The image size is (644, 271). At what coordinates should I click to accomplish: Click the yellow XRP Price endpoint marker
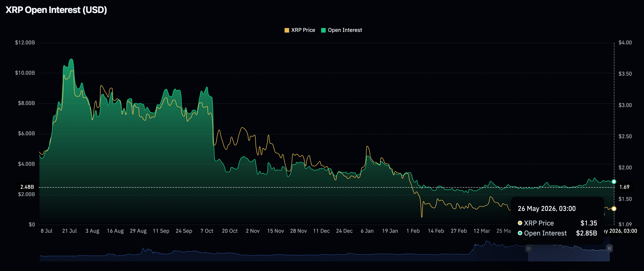(x=614, y=209)
